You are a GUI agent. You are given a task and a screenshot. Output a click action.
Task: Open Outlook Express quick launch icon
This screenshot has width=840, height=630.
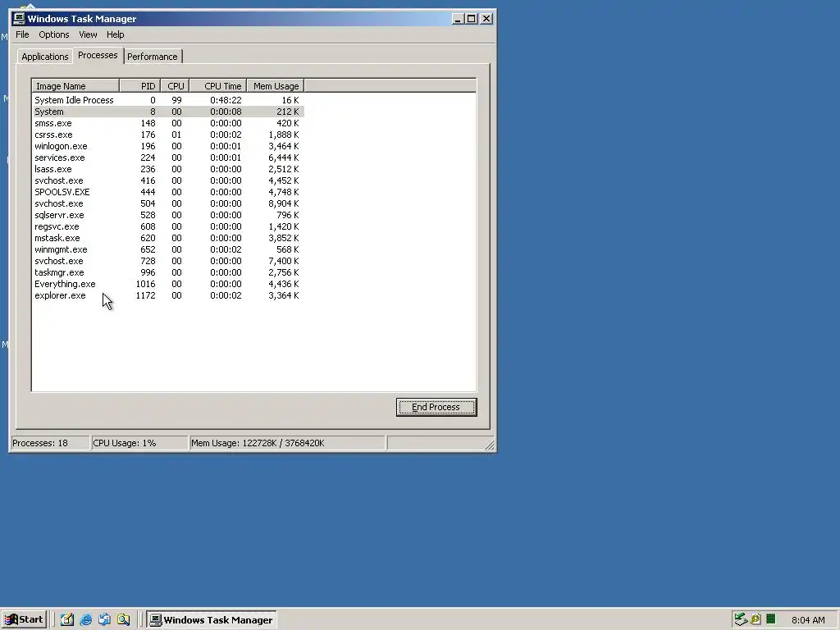coord(104,619)
